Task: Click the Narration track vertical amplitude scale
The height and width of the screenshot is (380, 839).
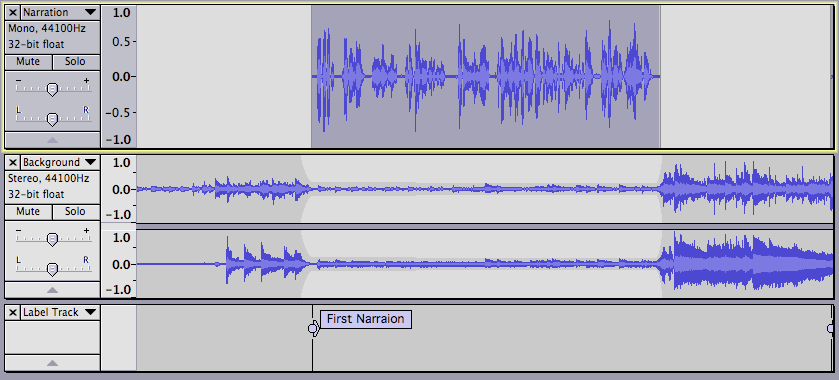Action: (119, 77)
